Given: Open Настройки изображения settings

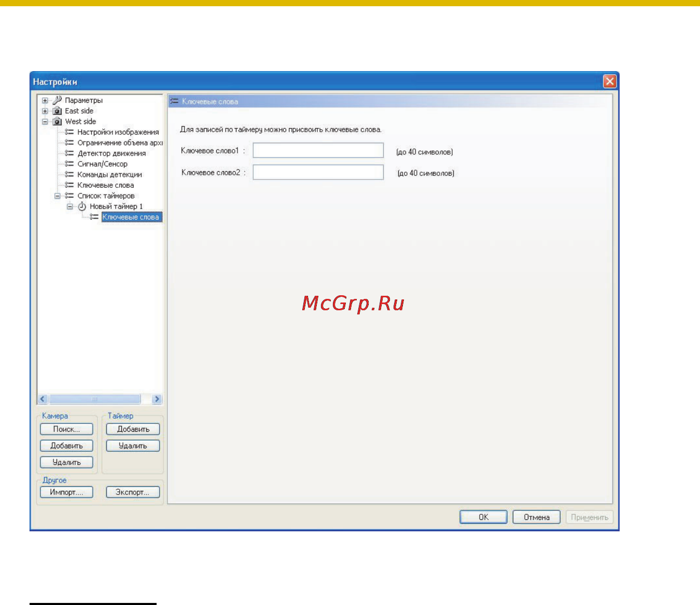Looking at the screenshot, I should coord(118,132).
